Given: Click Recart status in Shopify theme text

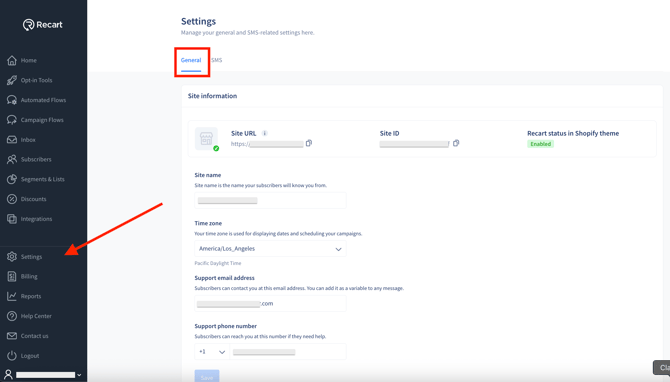Looking at the screenshot, I should coord(573,133).
